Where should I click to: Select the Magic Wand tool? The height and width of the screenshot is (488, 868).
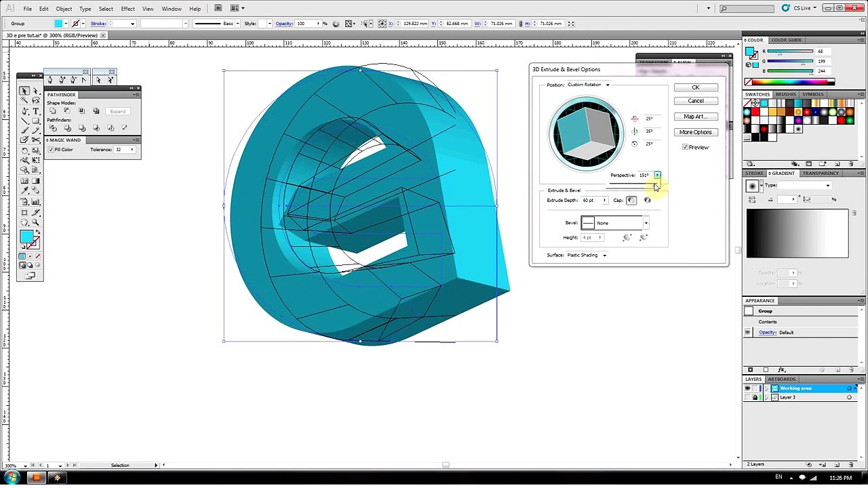[24, 100]
